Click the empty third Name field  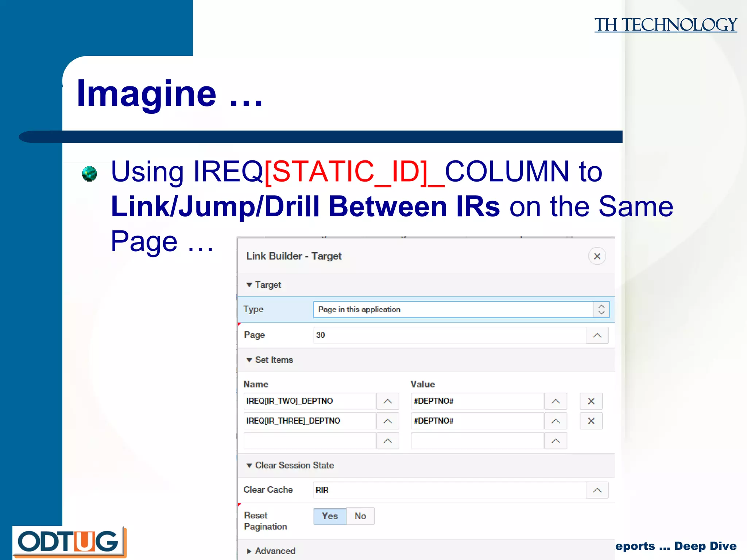point(310,441)
